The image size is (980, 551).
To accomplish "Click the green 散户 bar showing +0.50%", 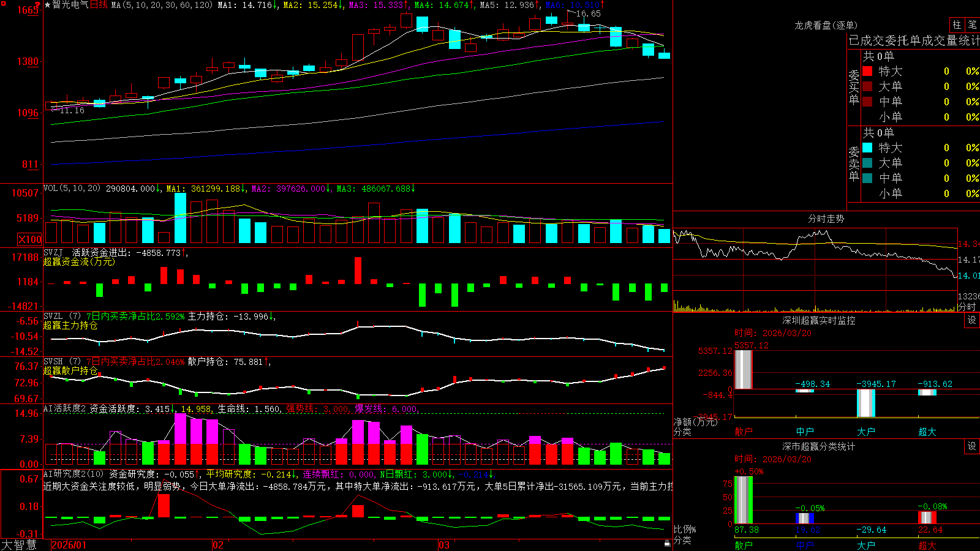I will pyautogui.click(x=744, y=500).
